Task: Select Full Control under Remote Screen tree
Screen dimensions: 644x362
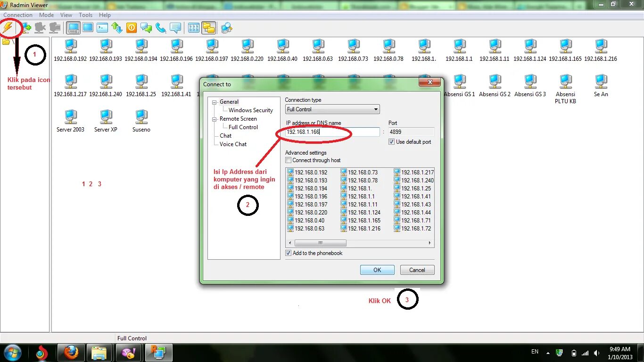Action: point(243,127)
